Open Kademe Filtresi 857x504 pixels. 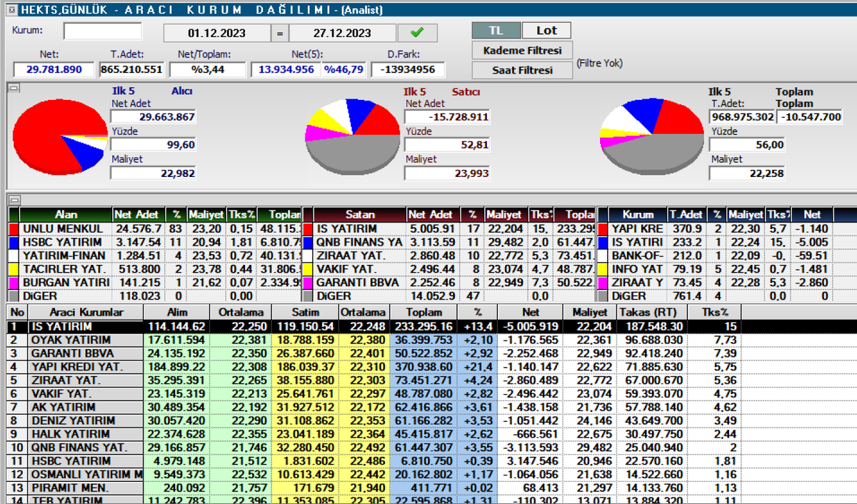coord(522,51)
